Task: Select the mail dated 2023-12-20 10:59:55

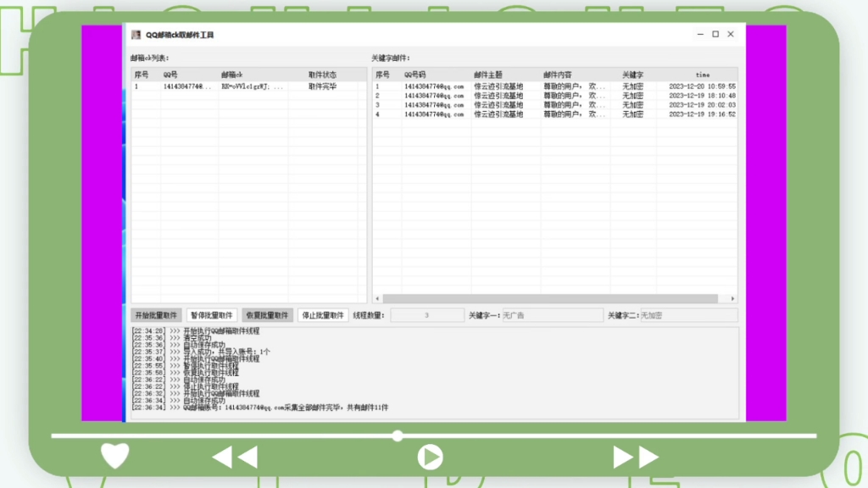Action: click(555, 87)
